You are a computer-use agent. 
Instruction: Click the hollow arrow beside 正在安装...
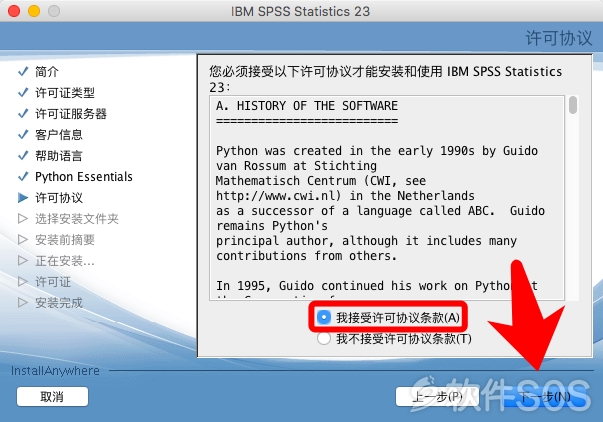(23, 260)
